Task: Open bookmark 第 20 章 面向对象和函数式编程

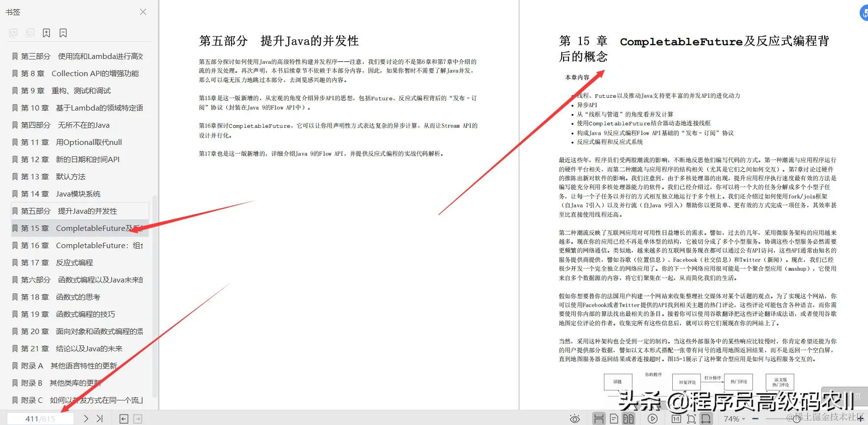Action: pos(80,331)
